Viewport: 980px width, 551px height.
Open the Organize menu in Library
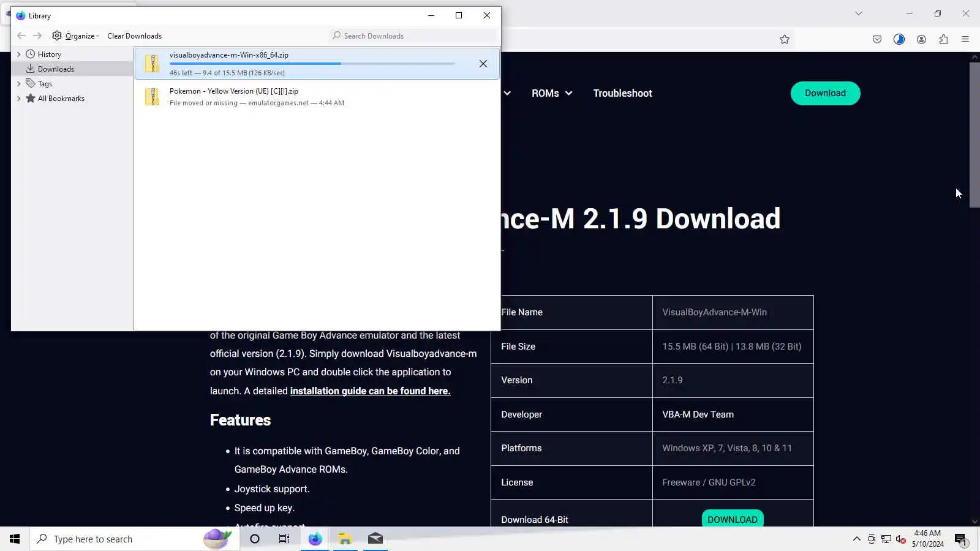(75, 36)
